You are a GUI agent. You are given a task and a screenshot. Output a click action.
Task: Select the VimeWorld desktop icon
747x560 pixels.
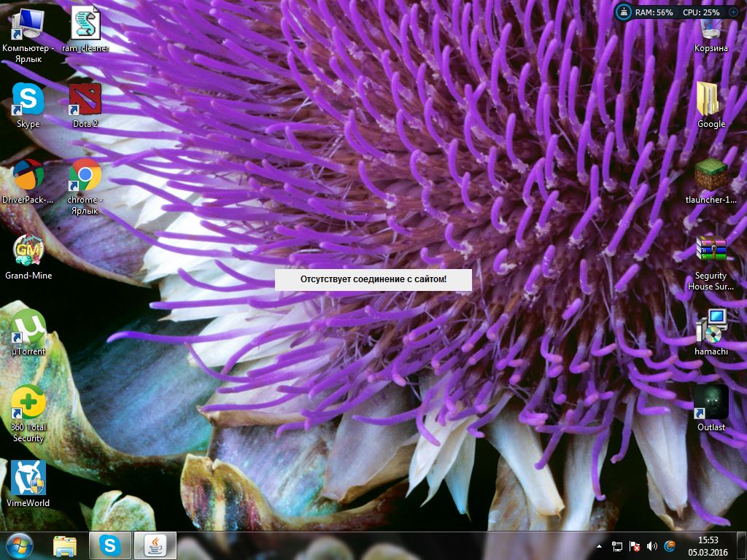(x=28, y=484)
